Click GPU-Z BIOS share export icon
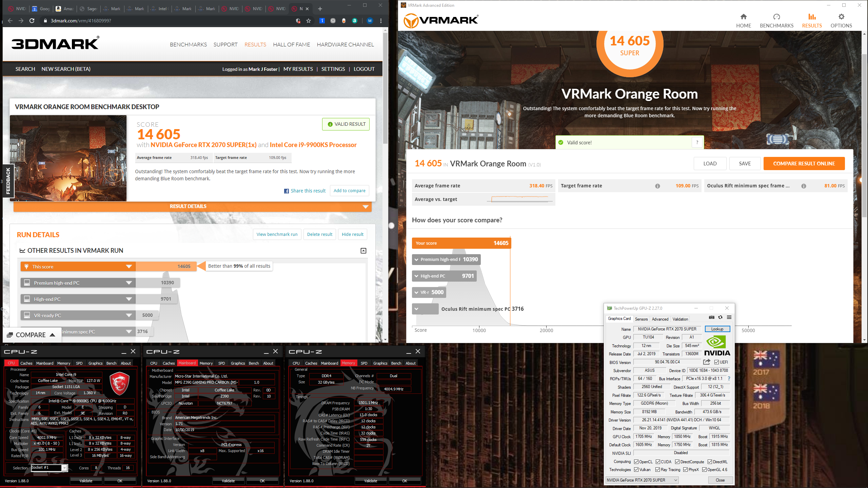This screenshot has width=868, height=488. coord(707,362)
